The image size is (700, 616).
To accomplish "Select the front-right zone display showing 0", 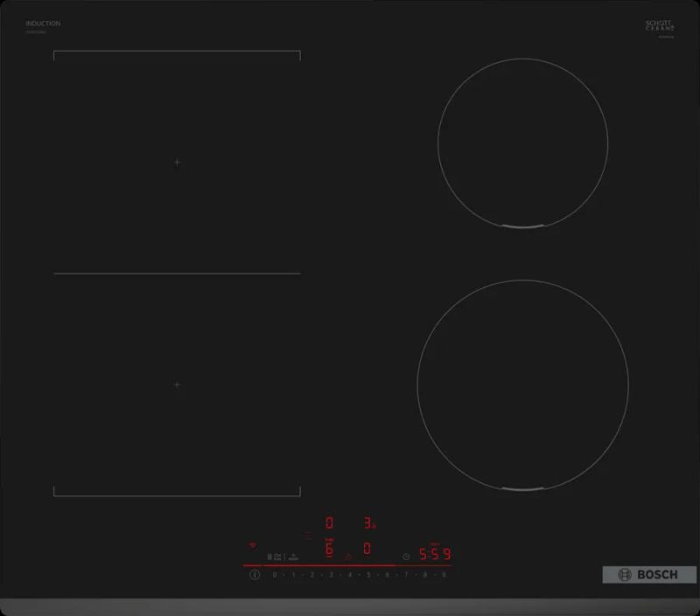I will 367,549.
